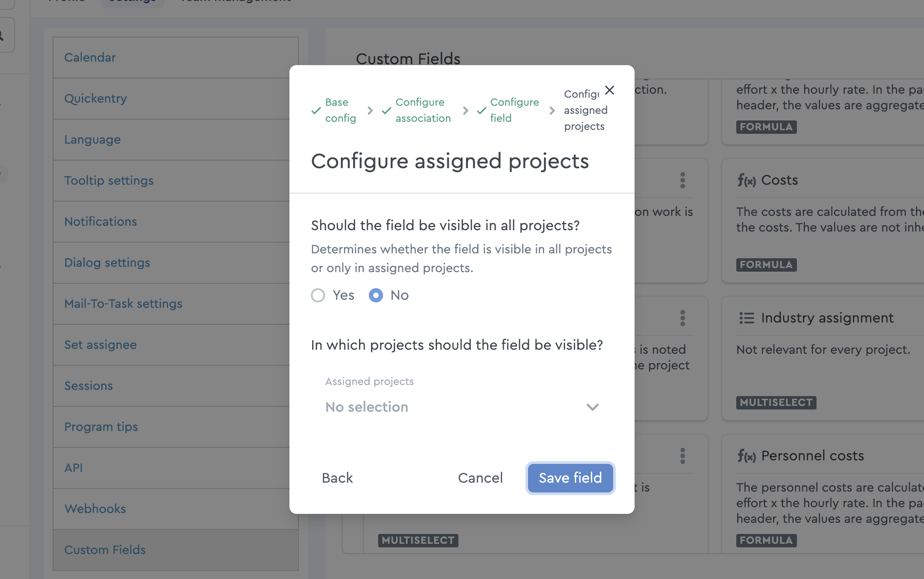Image resolution: width=924 pixels, height=579 pixels.
Task: Click the Personnel costs formula icon
Action: (x=747, y=456)
